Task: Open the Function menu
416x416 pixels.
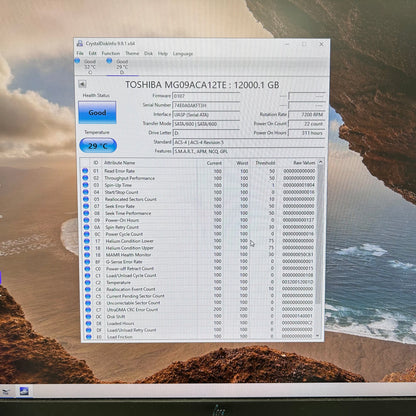Action: 111,53
